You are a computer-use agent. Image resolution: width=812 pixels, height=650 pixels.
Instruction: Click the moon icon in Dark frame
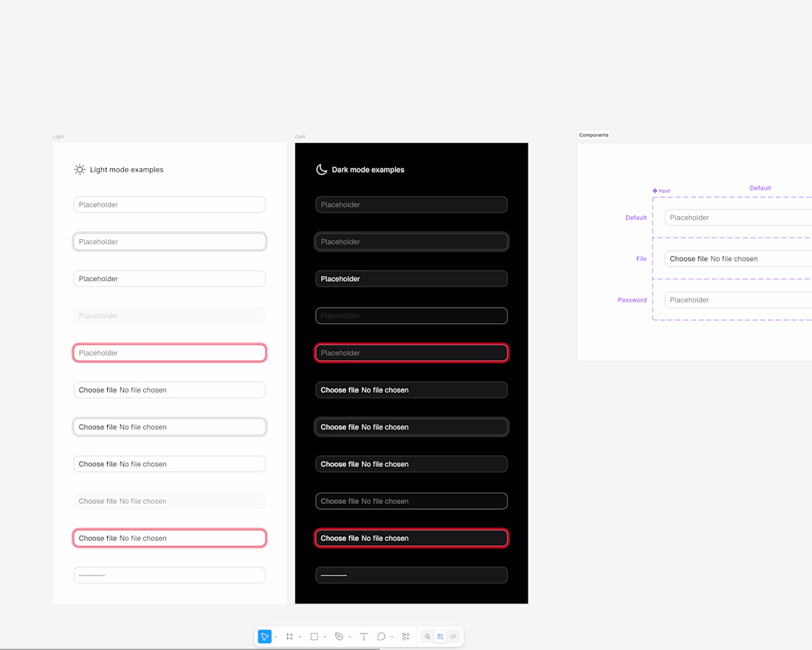pos(322,170)
